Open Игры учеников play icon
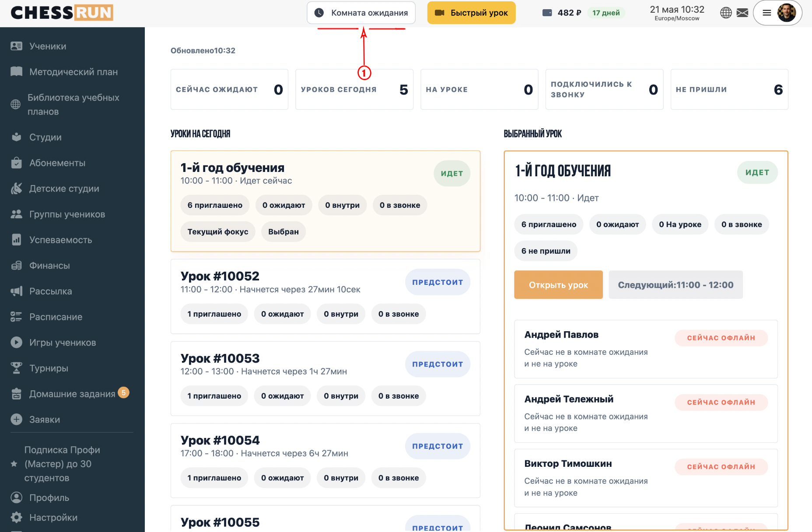 tap(16, 342)
